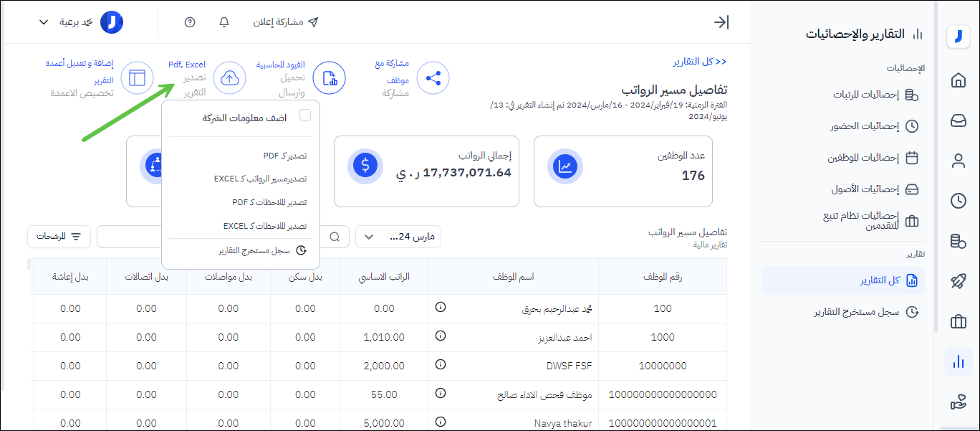Click the help question mark icon

190,22
